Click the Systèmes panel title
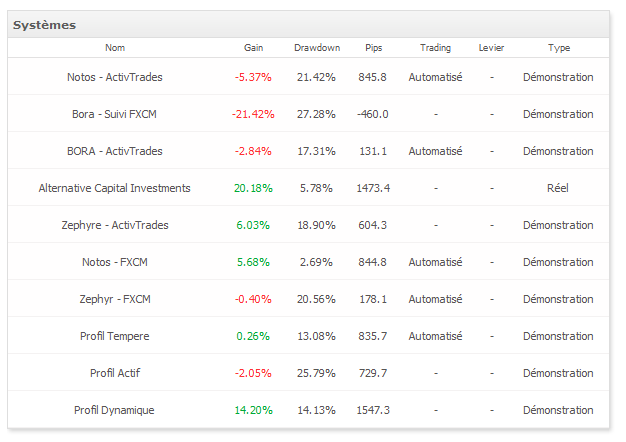626x442 pixels. pos(44,24)
